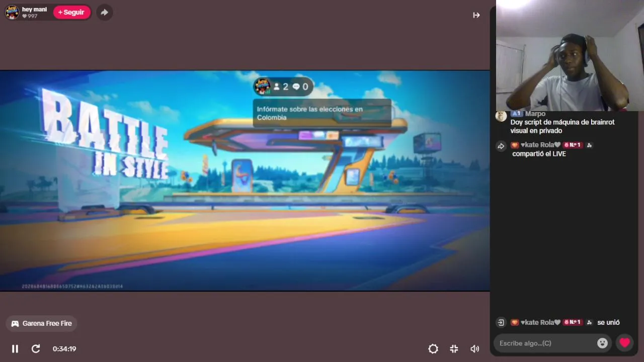Click username Marpo in chat
Image resolution: width=644 pixels, height=362 pixels.
click(535, 114)
